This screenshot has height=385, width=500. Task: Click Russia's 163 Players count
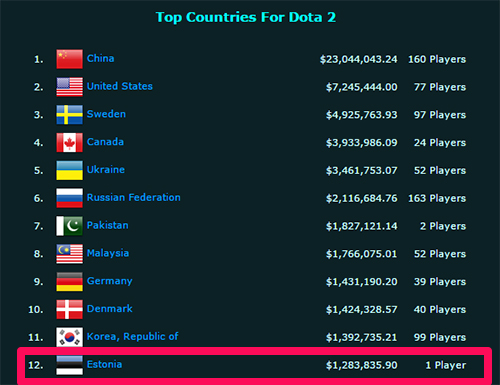[x=437, y=198]
